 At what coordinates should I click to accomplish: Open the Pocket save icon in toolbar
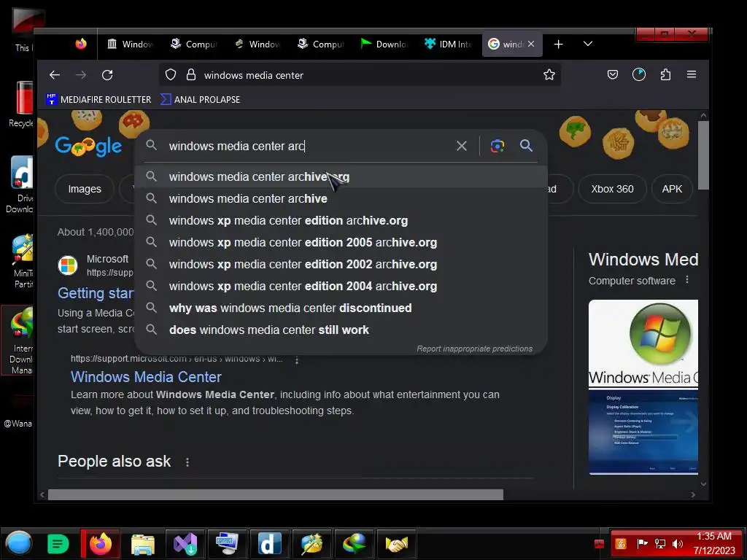tap(613, 74)
